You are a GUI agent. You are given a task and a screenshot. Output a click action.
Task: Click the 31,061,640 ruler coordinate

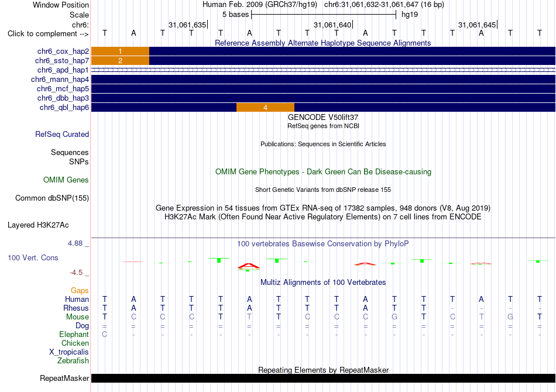(x=332, y=25)
